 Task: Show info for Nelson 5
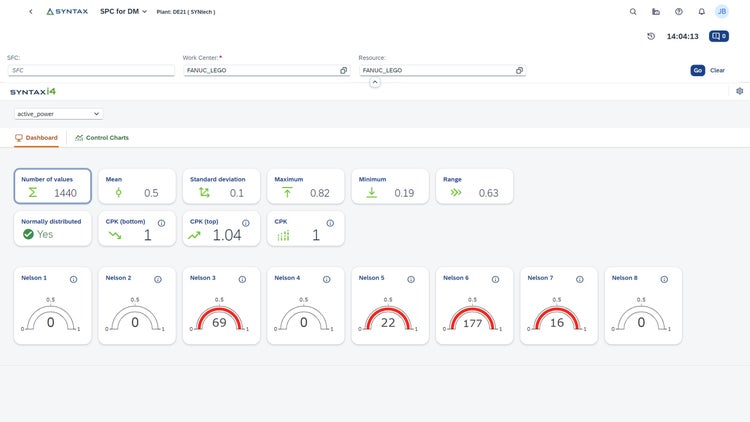click(411, 279)
